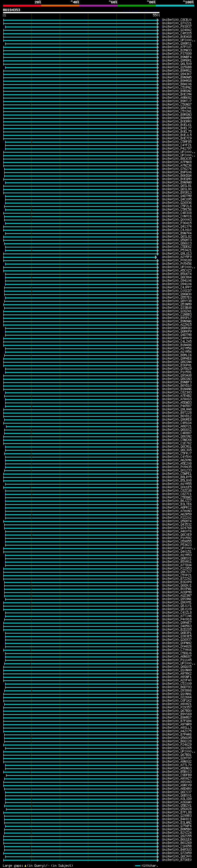Image resolution: width=197 pixels, height=868 pixels.
Task: Click the orange ~40% identity legend segment
Action: (x=60, y=6)
